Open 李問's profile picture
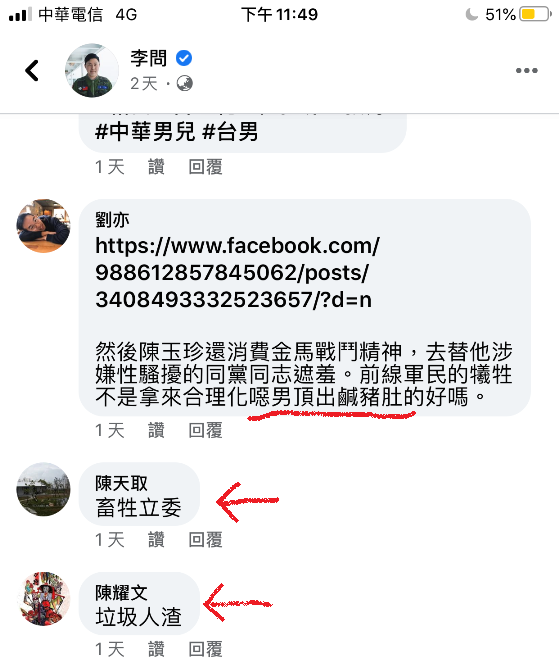Viewport: 559px width, 658px height. [x=92, y=70]
